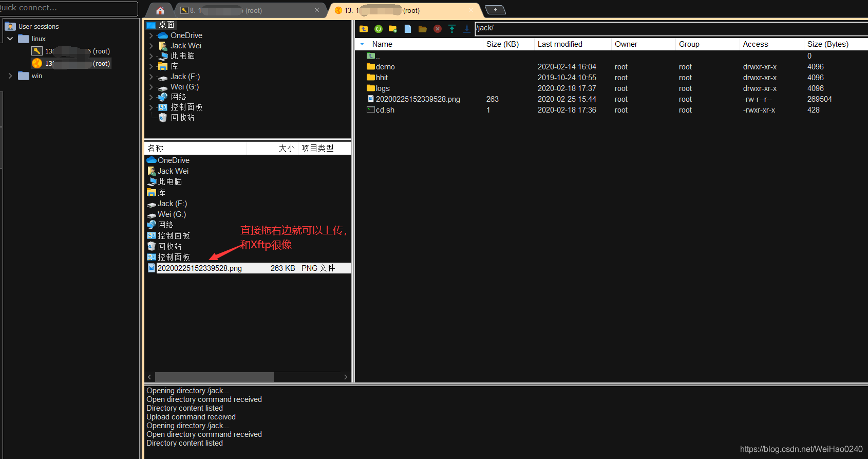Click the local list horizontal scrollbar thumb
The image size is (868, 459).
[214, 377]
